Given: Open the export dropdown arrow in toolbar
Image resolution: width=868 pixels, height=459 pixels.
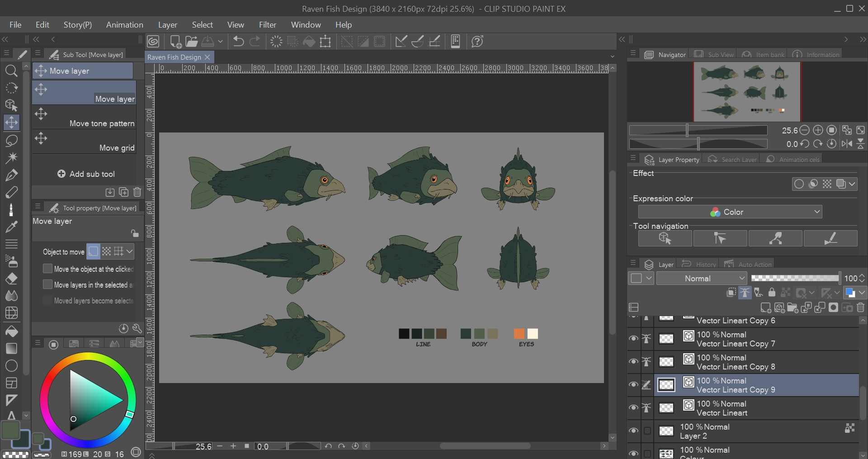Looking at the screenshot, I should pyautogui.click(x=221, y=42).
